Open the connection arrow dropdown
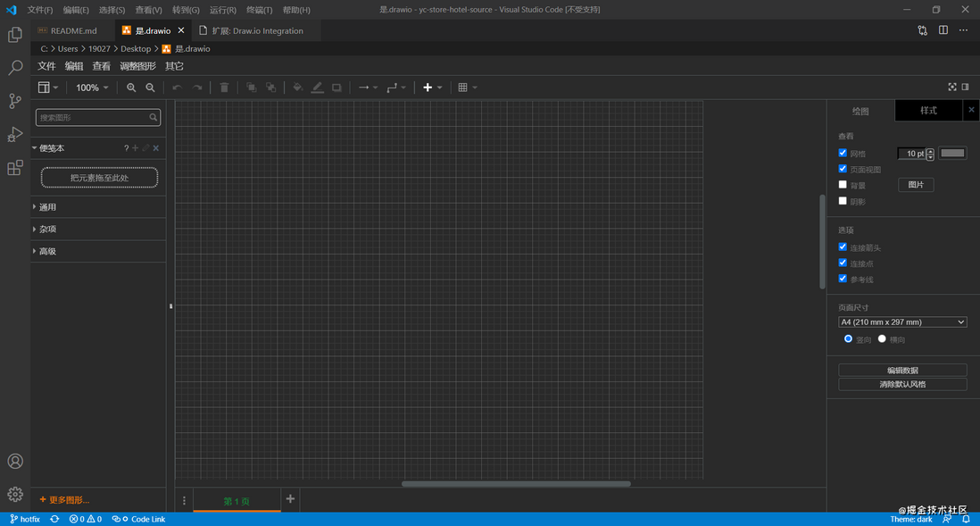Screen dimensions: 980x526 (x=368, y=88)
